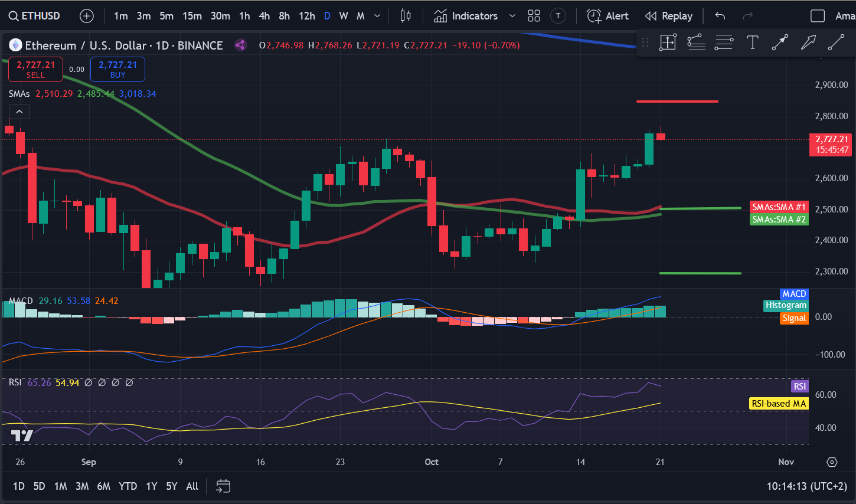This screenshot has width=856, height=504.
Task: Set the date range to 5D
Action: 39,486
